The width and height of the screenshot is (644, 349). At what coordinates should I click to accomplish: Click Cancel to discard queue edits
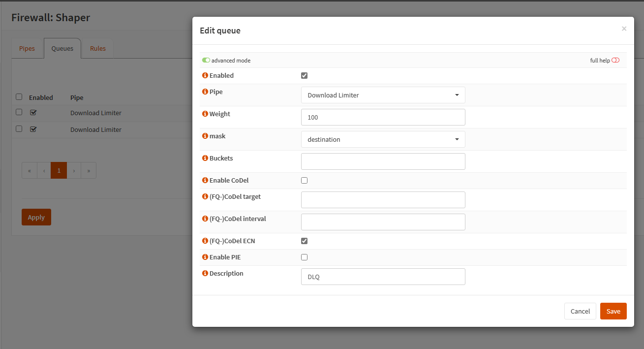pyautogui.click(x=580, y=311)
